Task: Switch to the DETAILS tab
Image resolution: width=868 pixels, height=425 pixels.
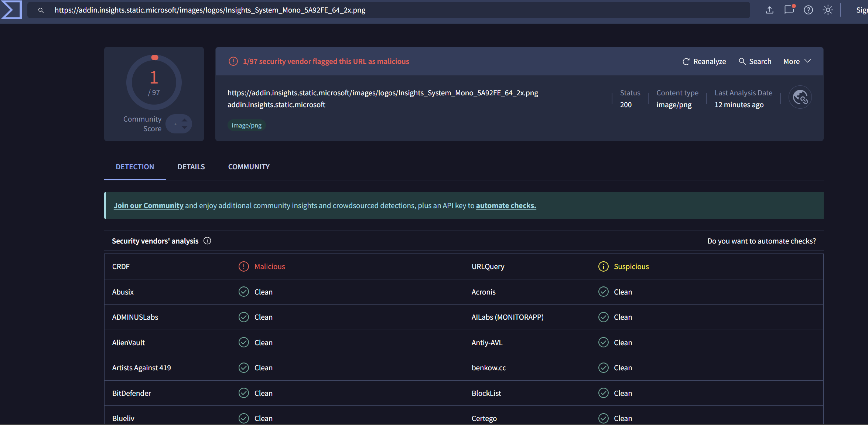Action: (x=191, y=167)
